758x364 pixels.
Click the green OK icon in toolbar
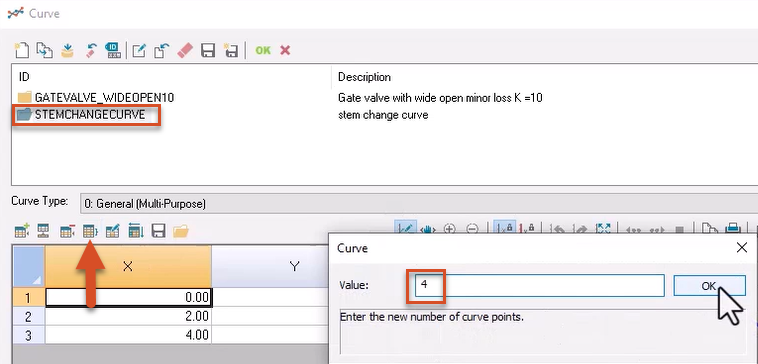[263, 50]
